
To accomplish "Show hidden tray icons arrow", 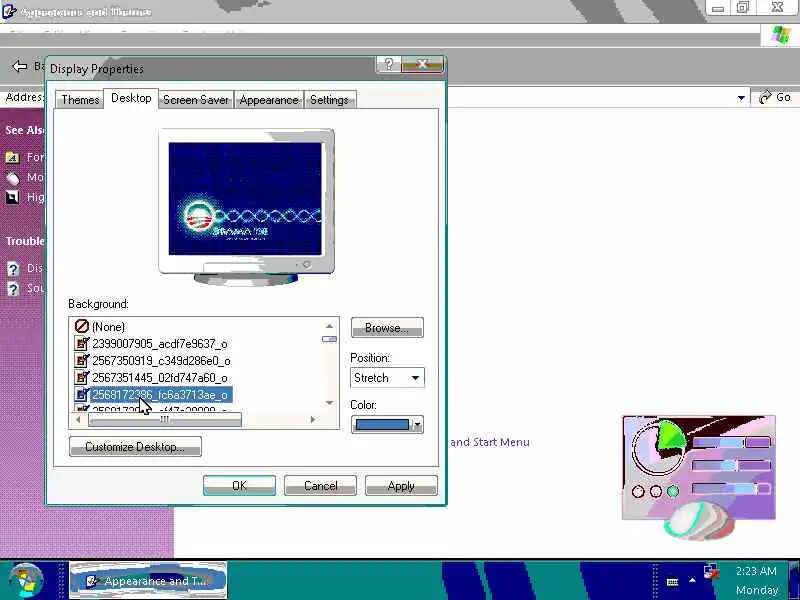I will (x=692, y=581).
